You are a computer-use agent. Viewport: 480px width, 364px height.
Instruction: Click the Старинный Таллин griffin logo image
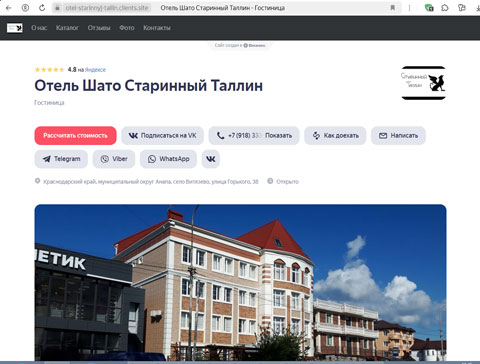423,83
